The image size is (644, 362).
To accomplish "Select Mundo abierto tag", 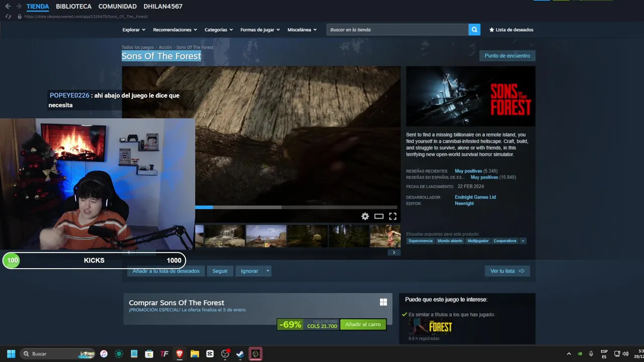I will (x=450, y=241).
